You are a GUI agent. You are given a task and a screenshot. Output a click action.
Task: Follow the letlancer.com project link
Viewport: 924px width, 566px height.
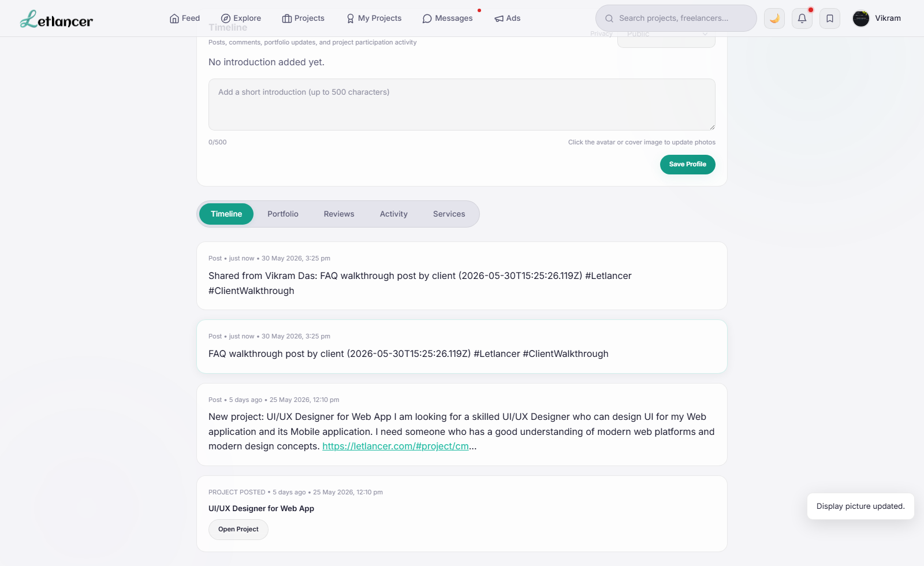coord(396,446)
